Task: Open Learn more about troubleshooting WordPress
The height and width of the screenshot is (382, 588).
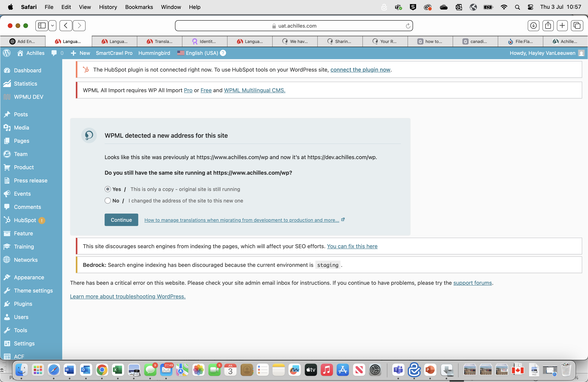Action: tap(128, 296)
